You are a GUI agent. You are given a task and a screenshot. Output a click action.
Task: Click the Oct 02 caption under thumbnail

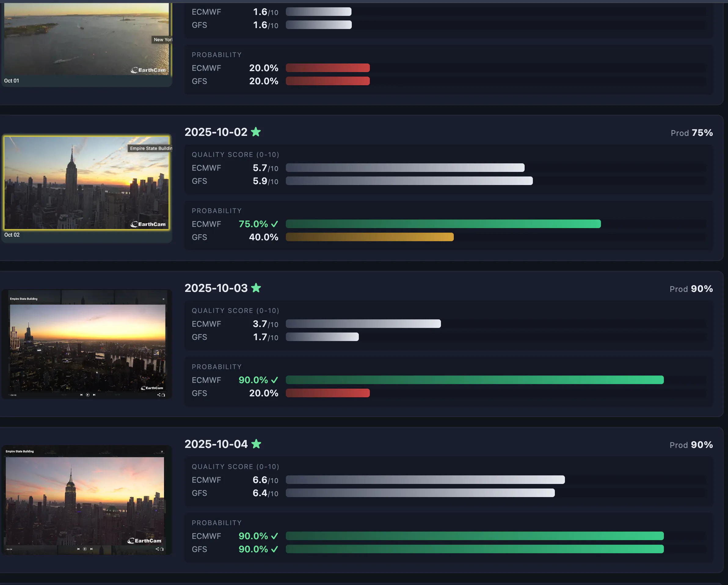tap(12, 234)
